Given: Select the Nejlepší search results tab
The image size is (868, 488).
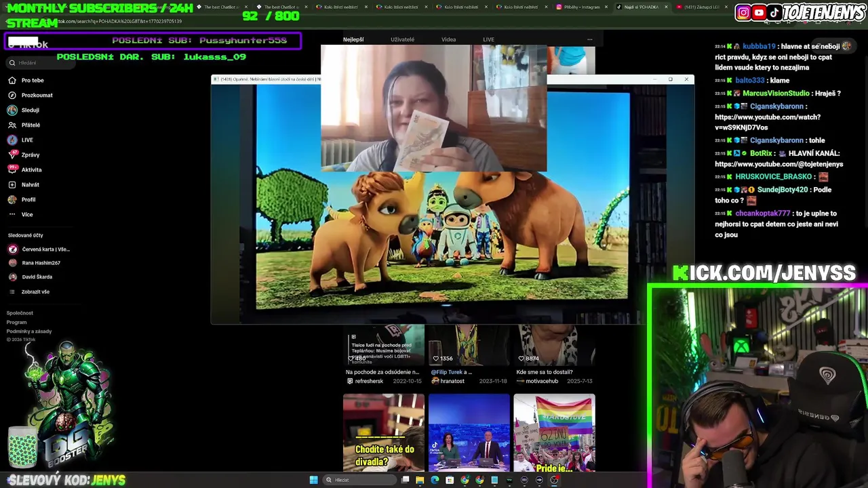Looking at the screenshot, I should (353, 39).
